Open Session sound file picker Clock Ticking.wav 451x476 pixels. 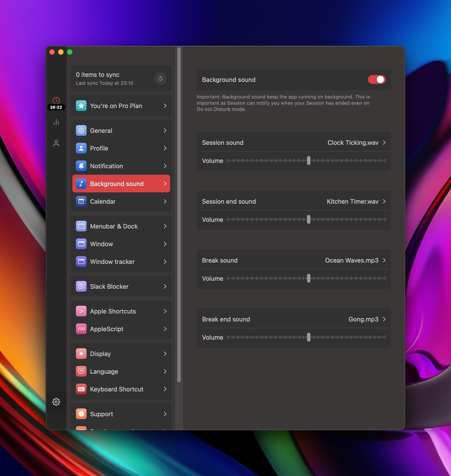point(356,143)
